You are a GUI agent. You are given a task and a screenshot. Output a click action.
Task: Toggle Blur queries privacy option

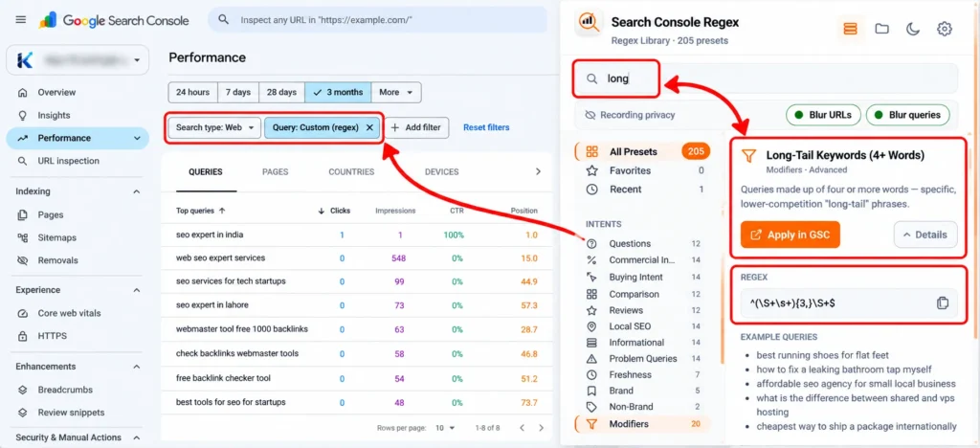[x=907, y=115]
